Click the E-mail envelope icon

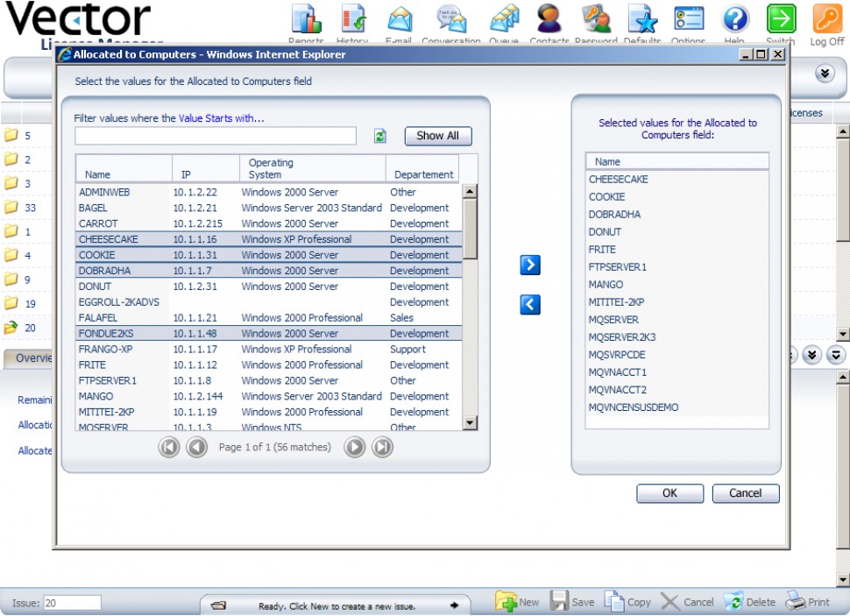400,19
